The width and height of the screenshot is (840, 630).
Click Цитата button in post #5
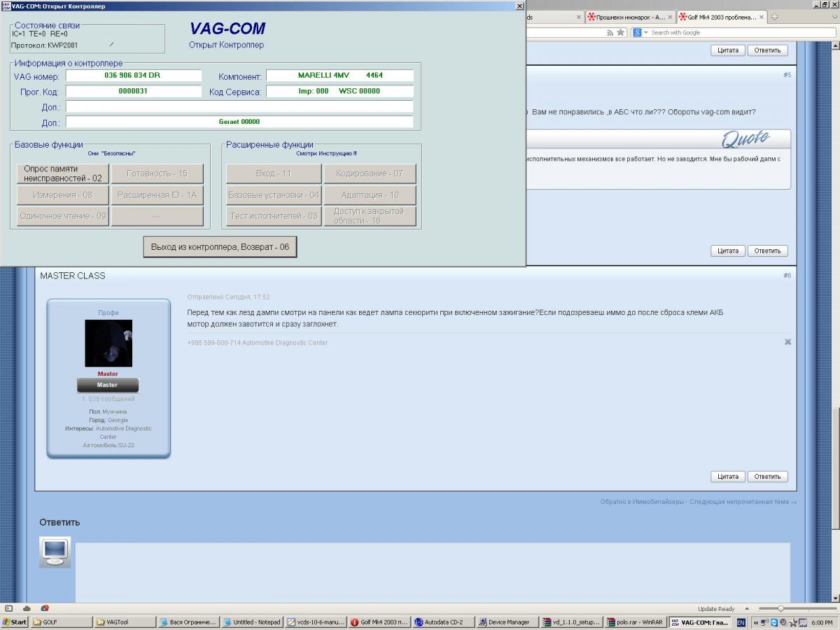[x=728, y=251]
